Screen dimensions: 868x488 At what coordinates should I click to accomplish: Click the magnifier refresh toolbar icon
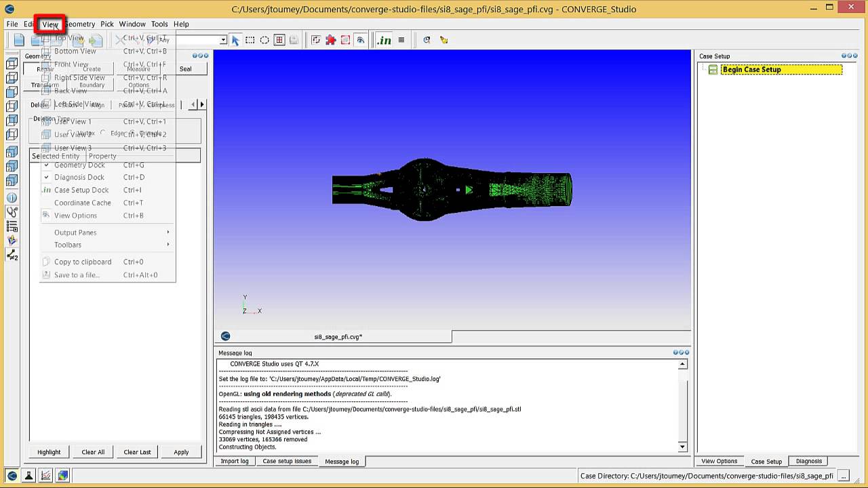coord(427,40)
